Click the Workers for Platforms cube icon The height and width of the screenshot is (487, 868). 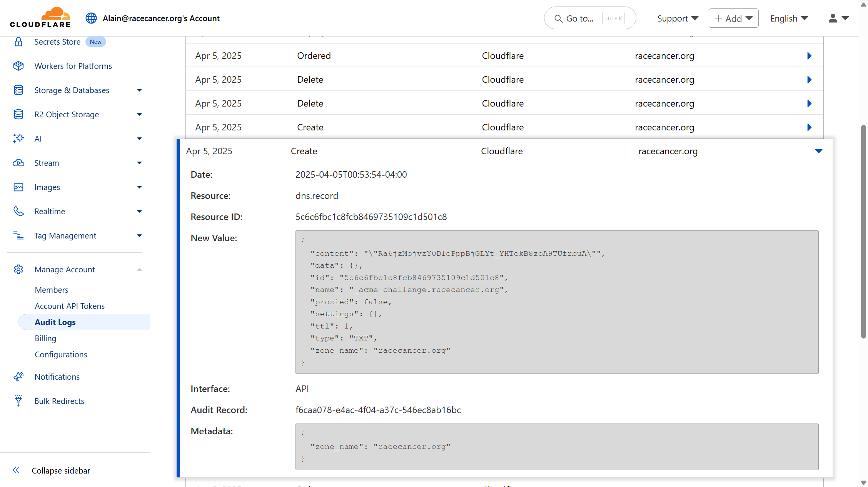[x=18, y=66]
